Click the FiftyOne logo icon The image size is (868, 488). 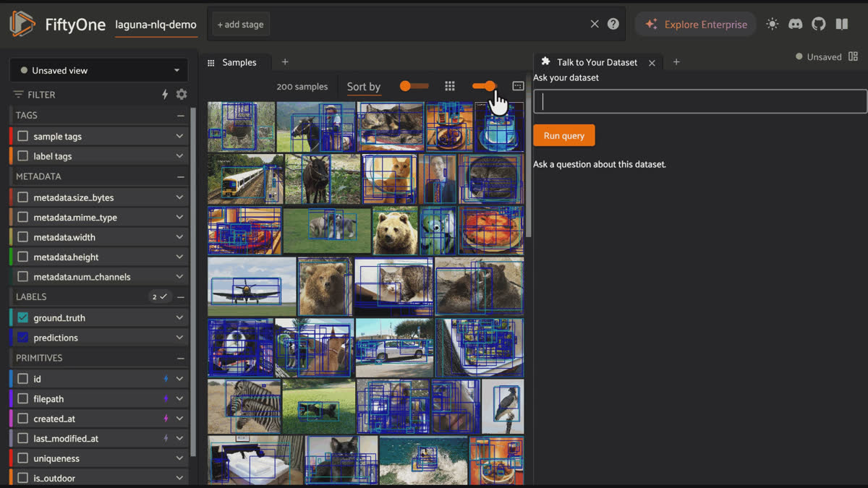(x=22, y=24)
